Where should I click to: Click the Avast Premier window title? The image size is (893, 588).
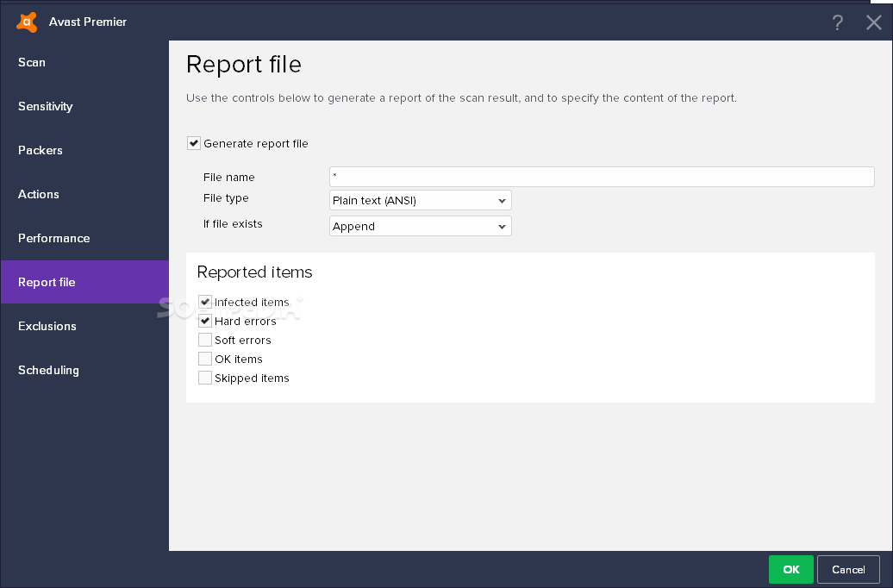coord(88,22)
